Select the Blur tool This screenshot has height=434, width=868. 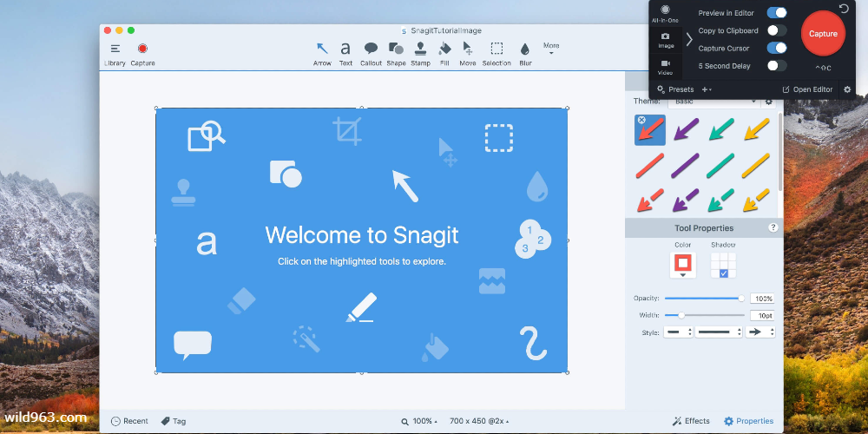[525, 54]
